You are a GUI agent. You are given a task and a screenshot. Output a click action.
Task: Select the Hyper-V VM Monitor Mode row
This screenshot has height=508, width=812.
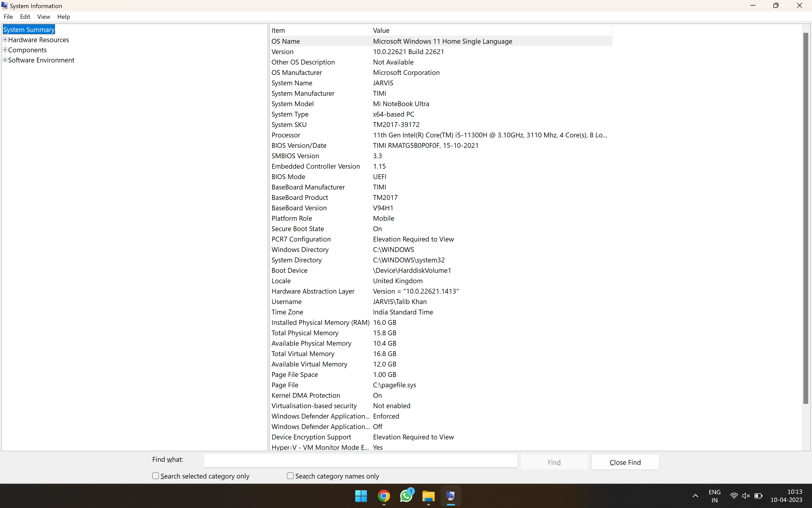[441, 447]
